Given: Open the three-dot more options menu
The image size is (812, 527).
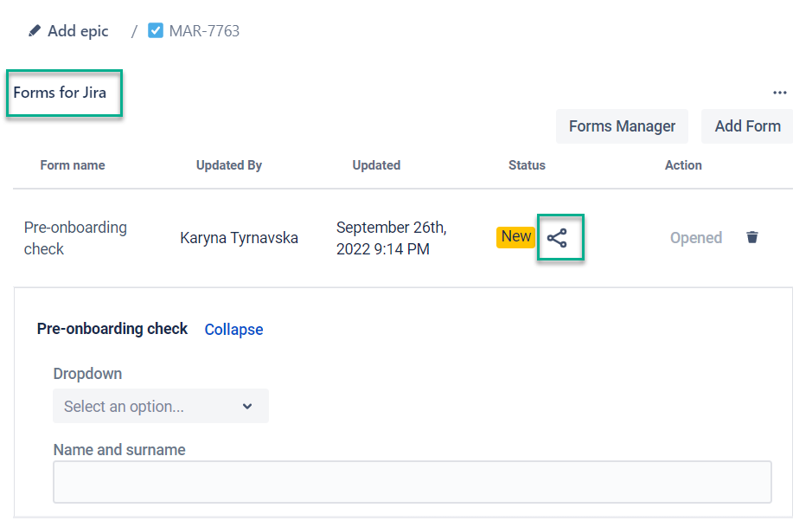Looking at the screenshot, I should pos(779,93).
